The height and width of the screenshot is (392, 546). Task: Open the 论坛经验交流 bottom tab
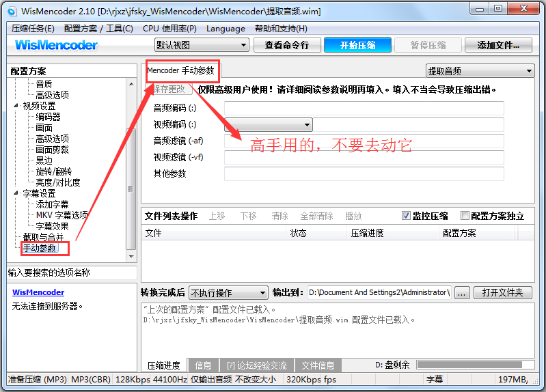click(x=257, y=365)
